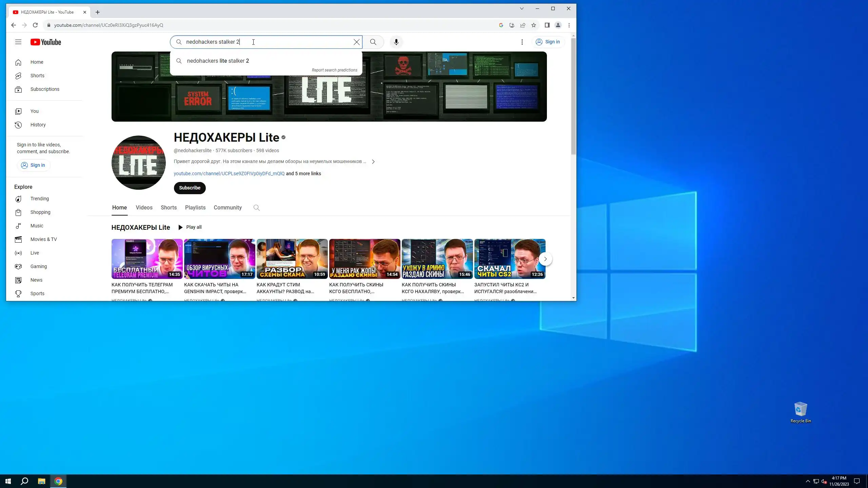This screenshot has width=868, height=488.
Task: Open YouTube settings three-dot menu
Action: point(522,42)
